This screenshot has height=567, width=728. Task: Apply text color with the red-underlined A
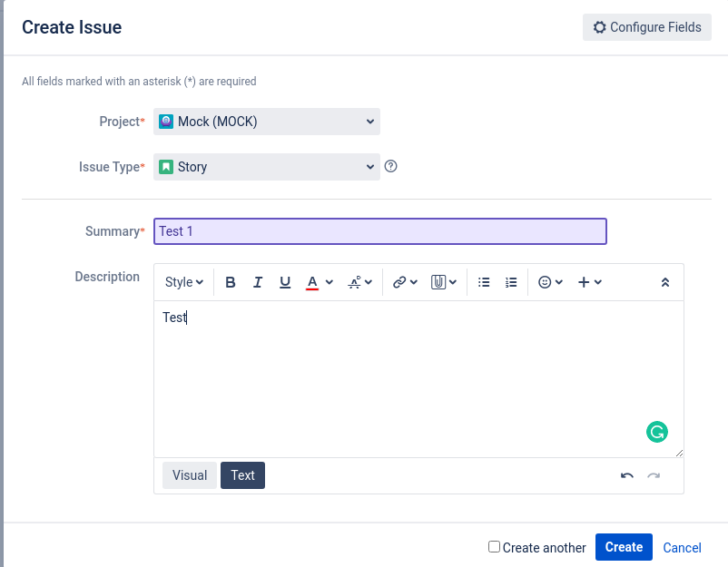click(312, 282)
